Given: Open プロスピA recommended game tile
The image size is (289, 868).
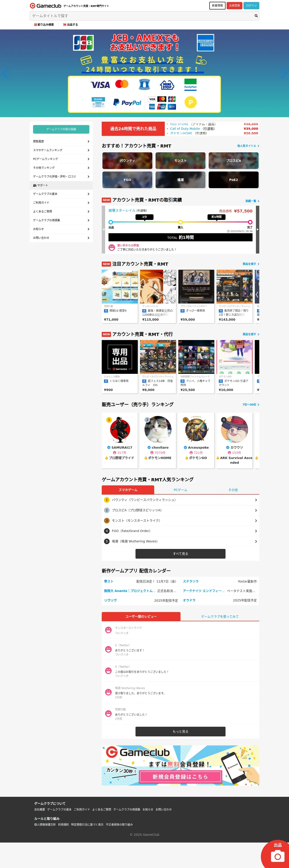Looking at the screenshot, I should [233, 161].
